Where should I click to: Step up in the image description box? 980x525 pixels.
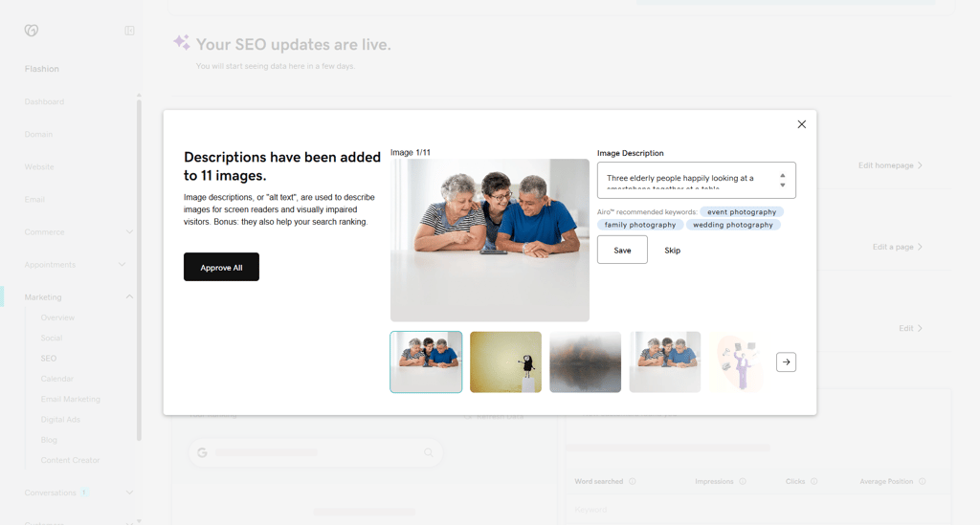click(x=783, y=175)
